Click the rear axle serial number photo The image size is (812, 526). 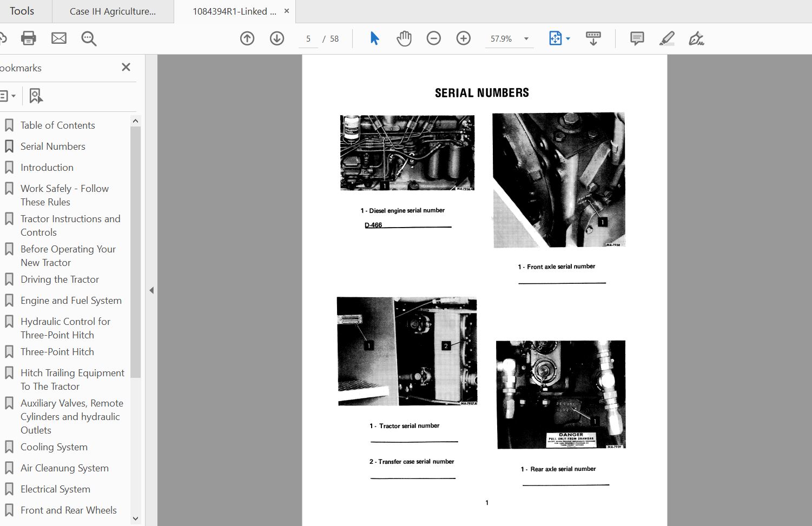[561, 395]
